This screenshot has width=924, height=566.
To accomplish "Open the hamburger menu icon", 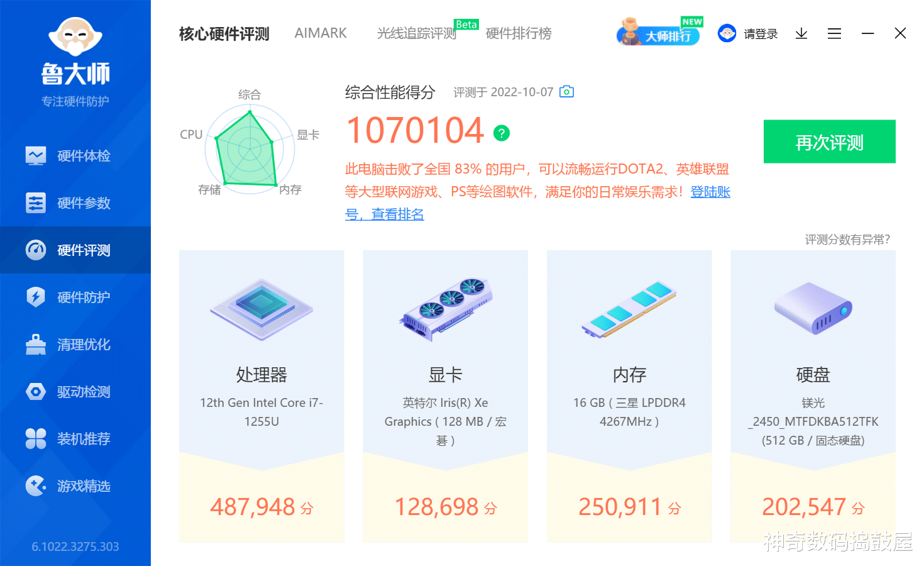I will (834, 34).
